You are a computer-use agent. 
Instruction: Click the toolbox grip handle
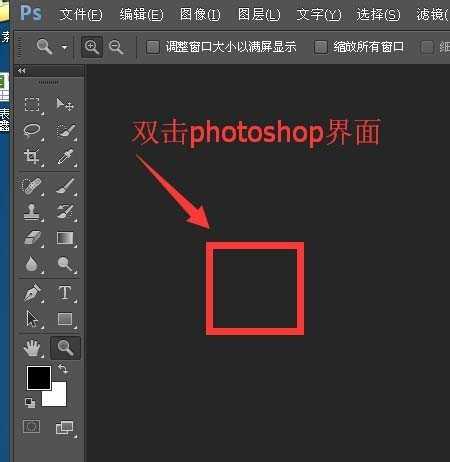(49, 82)
